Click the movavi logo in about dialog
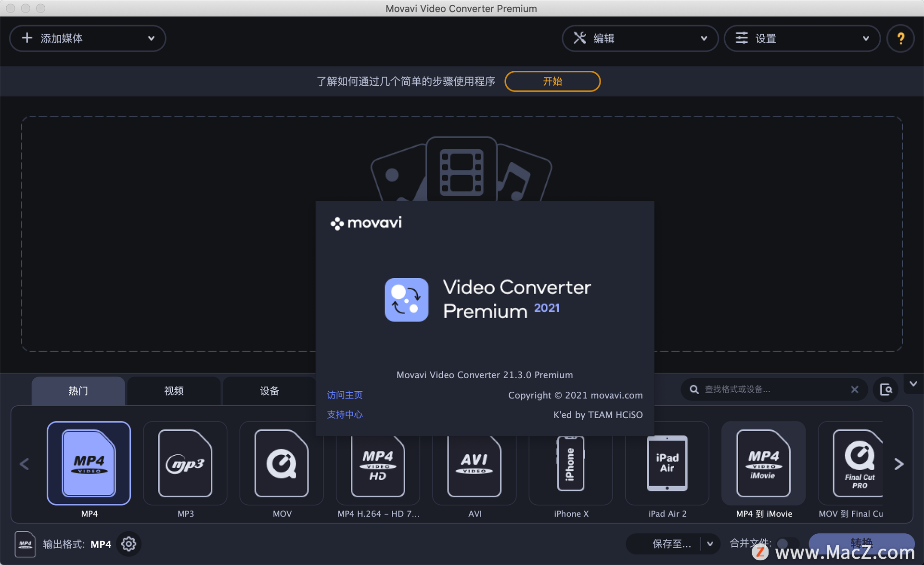 (x=366, y=223)
